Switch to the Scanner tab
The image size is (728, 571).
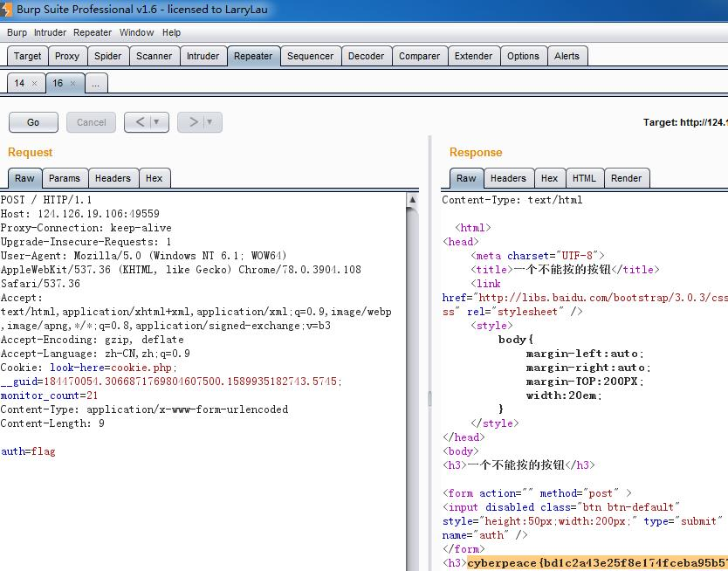(x=155, y=56)
